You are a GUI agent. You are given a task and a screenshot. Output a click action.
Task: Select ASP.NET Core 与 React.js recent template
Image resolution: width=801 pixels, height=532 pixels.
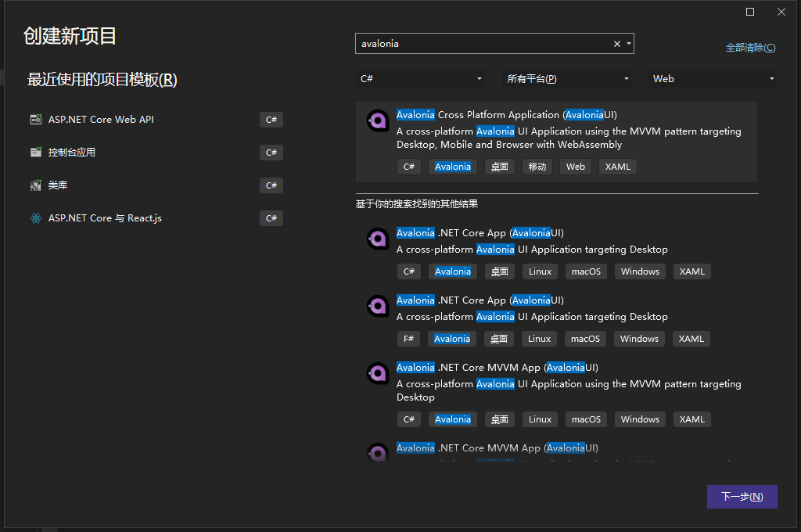(x=156, y=218)
